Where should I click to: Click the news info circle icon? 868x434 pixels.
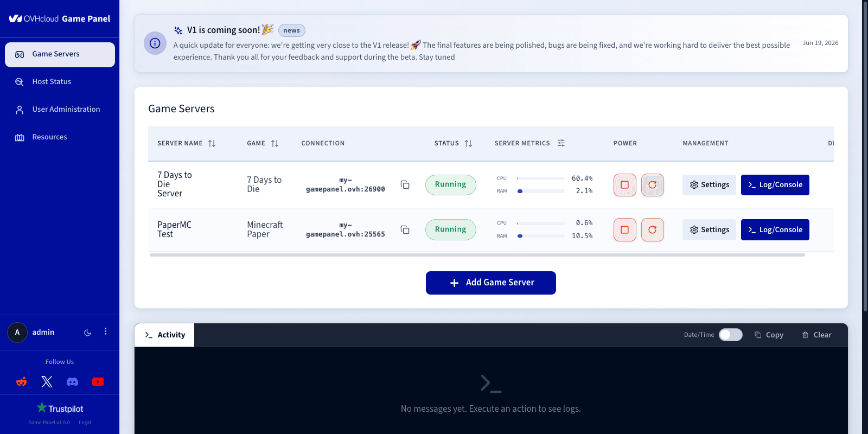pos(155,43)
